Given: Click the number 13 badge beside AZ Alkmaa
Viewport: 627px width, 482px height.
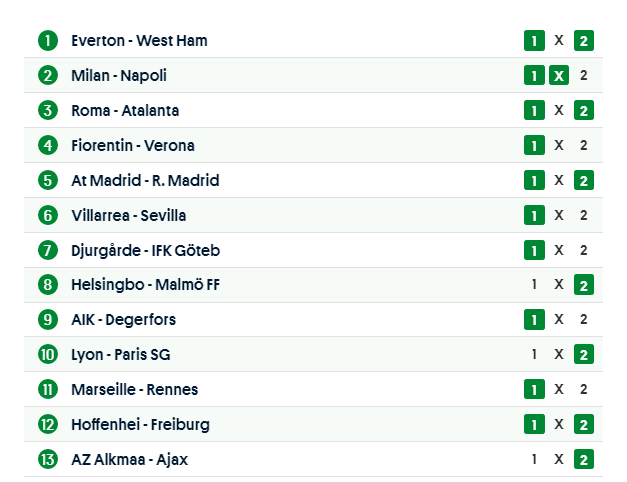Looking at the screenshot, I should (48, 460).
